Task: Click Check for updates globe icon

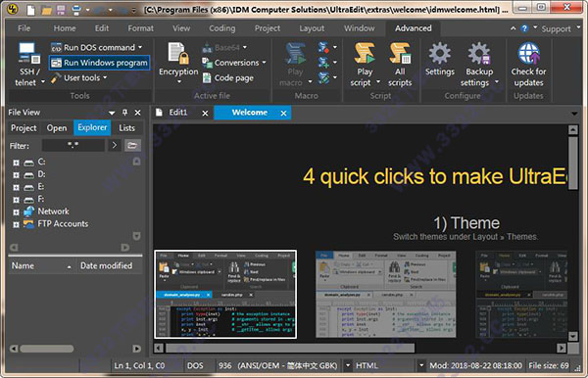Action: click(x=528, y=53)
